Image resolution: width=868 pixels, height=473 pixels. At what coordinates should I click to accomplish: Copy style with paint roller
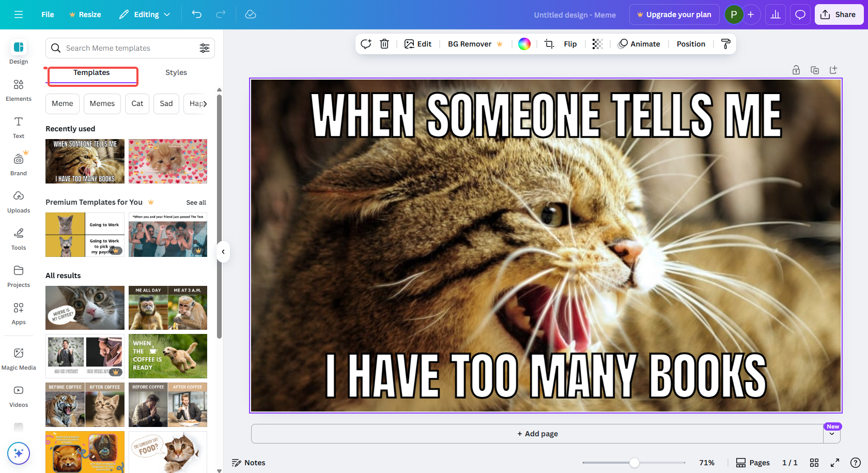pos(726,44)
